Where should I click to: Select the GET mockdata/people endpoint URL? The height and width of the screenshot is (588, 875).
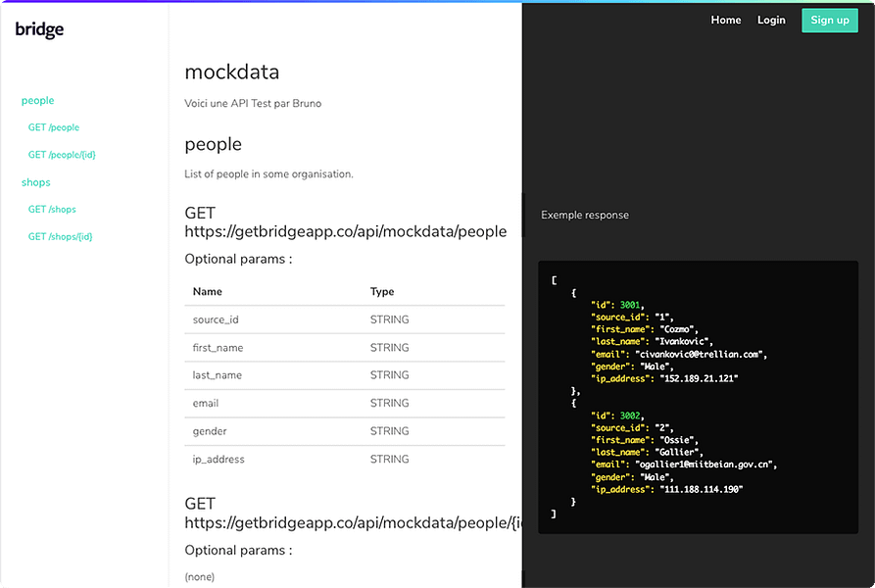(x=346, y=231)
